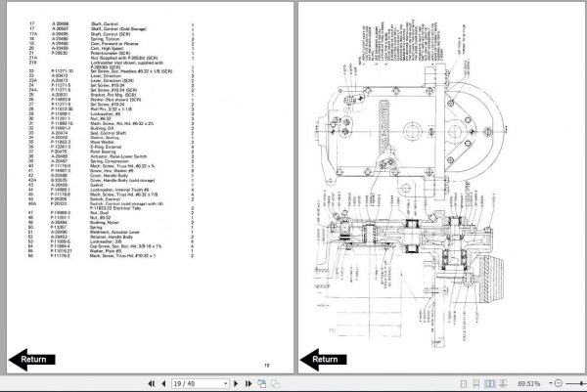Click Return arrow on right page
The width and height of the screenshot is (587, 392).
click(x=324, y=360)
